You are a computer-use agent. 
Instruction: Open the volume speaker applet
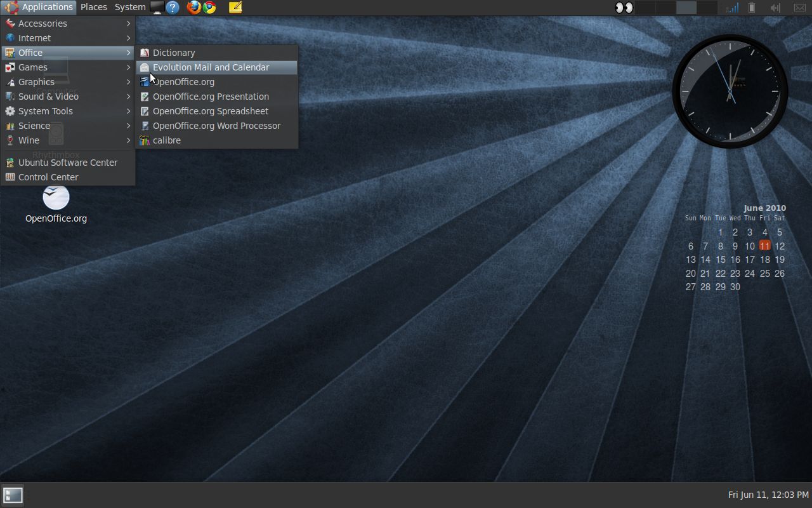click(x=775, y=8)
